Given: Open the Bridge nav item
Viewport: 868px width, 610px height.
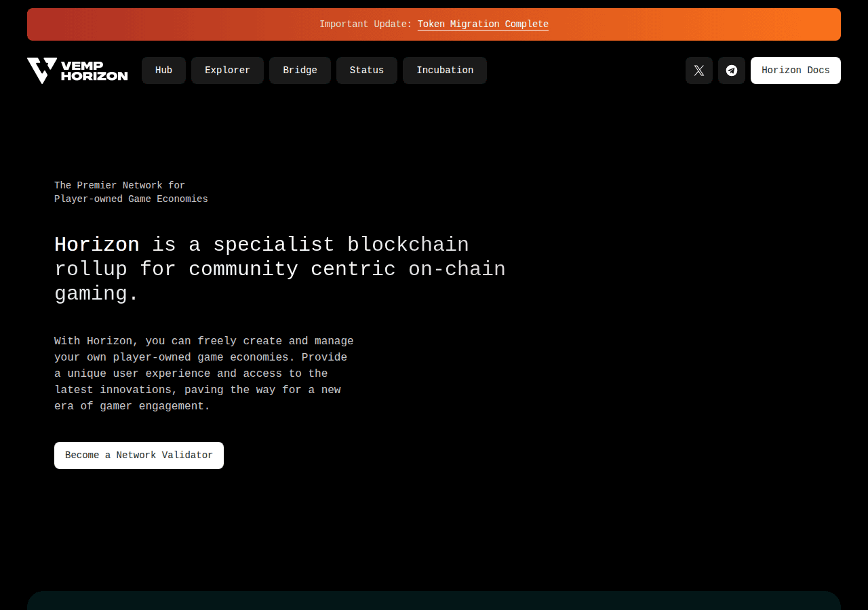Looking at the screenshot, I should 300,70.
